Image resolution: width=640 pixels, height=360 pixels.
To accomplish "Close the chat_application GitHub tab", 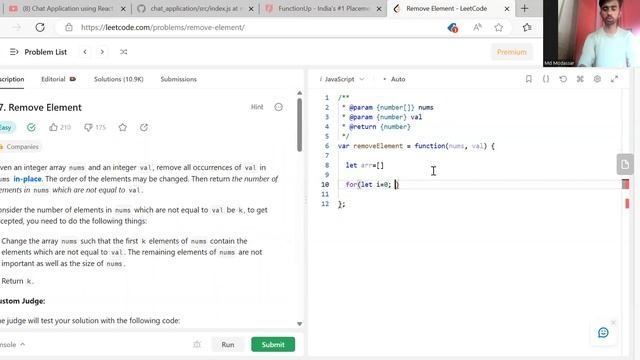I will tap(251, 9).
